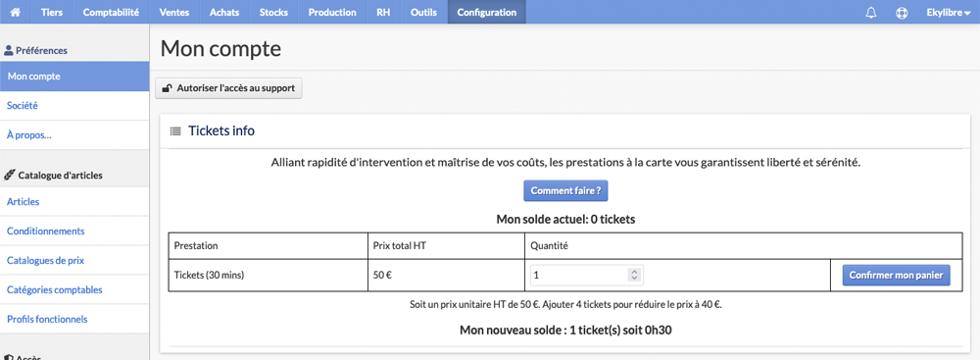Click the Quantité column header

coord(744,246)
